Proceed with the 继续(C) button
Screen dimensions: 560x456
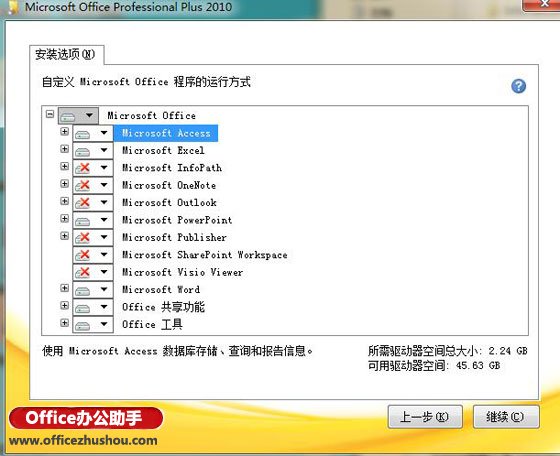(506, 417)
